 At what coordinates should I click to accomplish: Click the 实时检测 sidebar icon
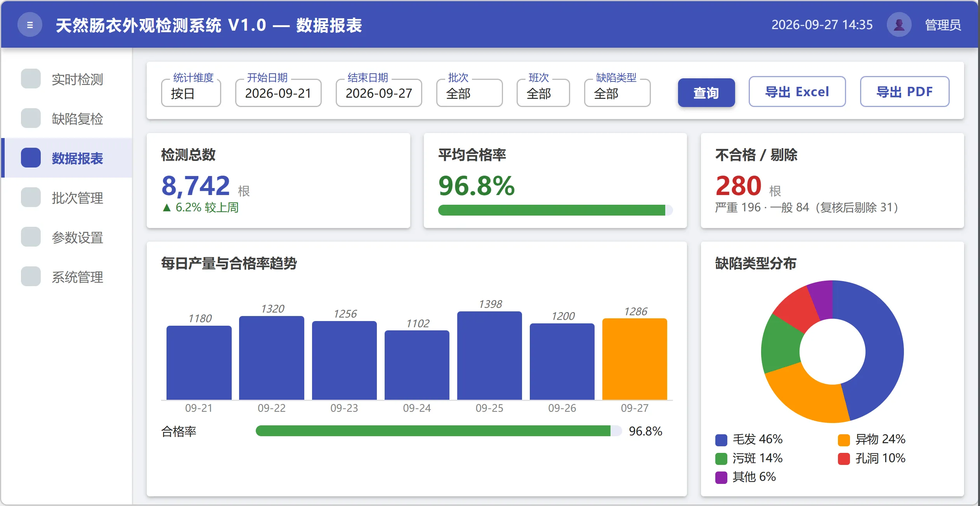[31, 79]
